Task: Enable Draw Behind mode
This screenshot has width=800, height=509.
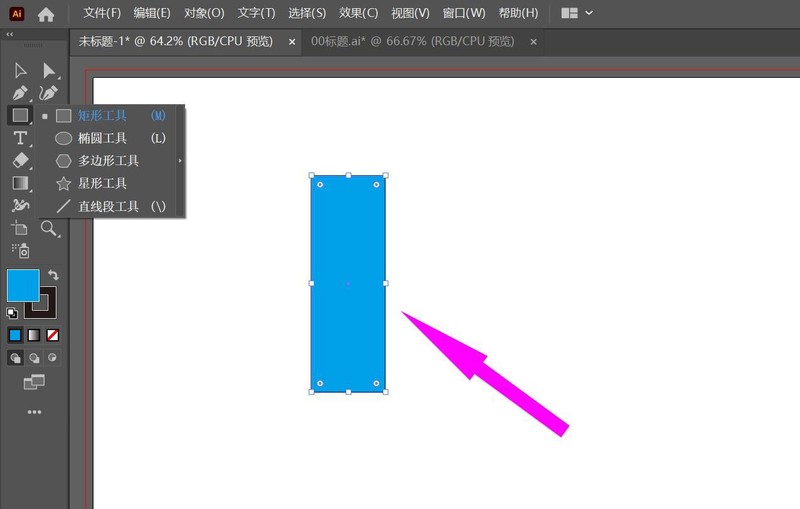Action: point(34,358)
